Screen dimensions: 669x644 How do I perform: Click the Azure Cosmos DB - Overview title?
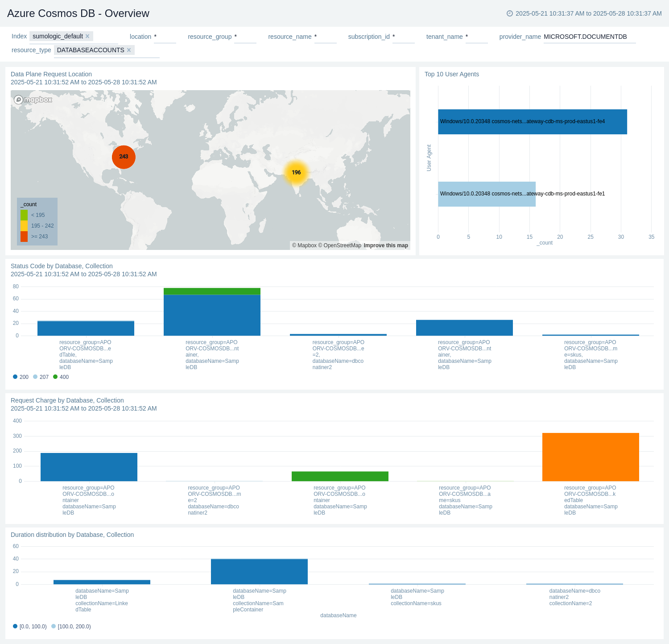pyautogui.click(x=78, y=13)
